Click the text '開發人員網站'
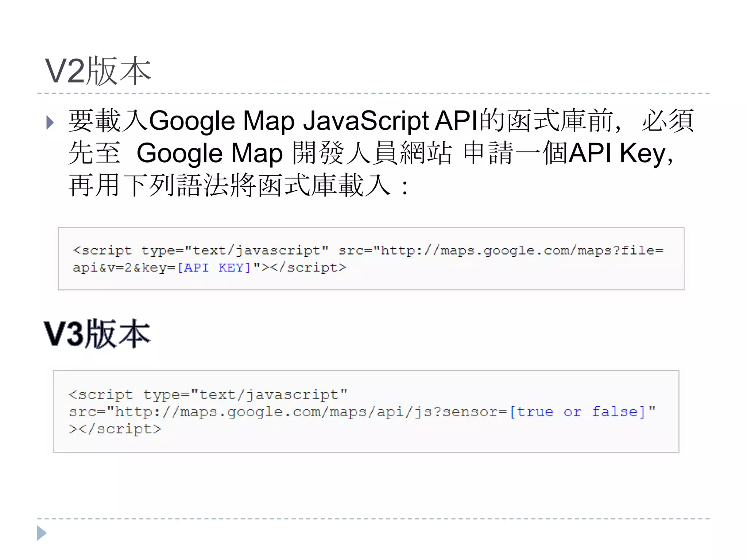The image size is (747, 560). pyautogui.click(x=372, y=153)
